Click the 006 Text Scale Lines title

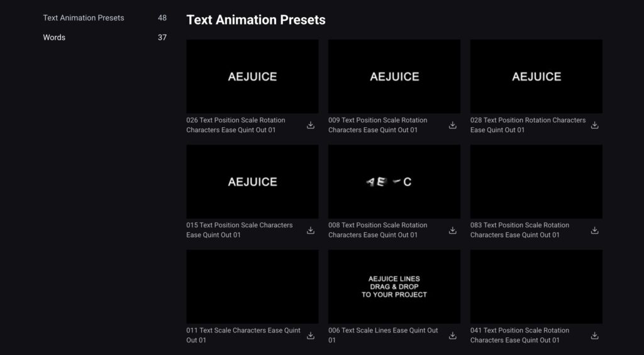383,335
